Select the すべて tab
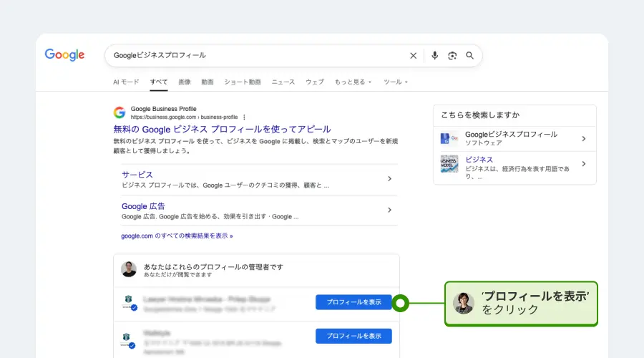The image size is (644, 358). click(x=159, y=82)
